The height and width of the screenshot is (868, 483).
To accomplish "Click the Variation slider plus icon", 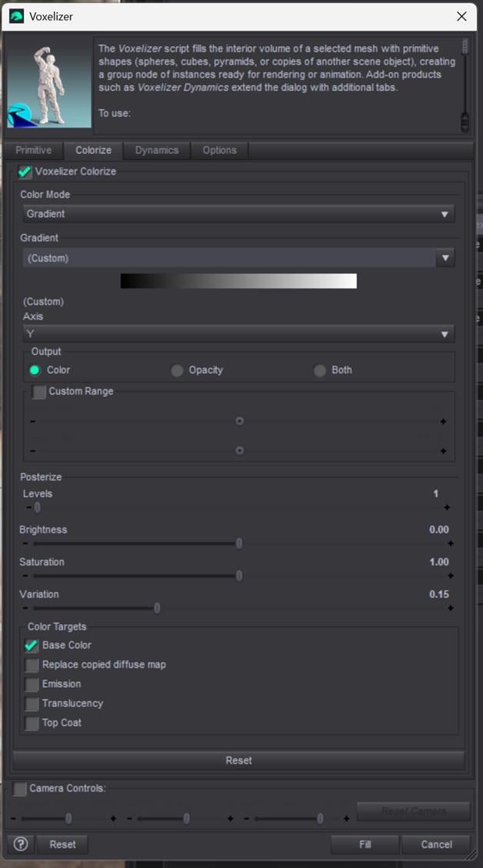I will [x=451, y=608].
